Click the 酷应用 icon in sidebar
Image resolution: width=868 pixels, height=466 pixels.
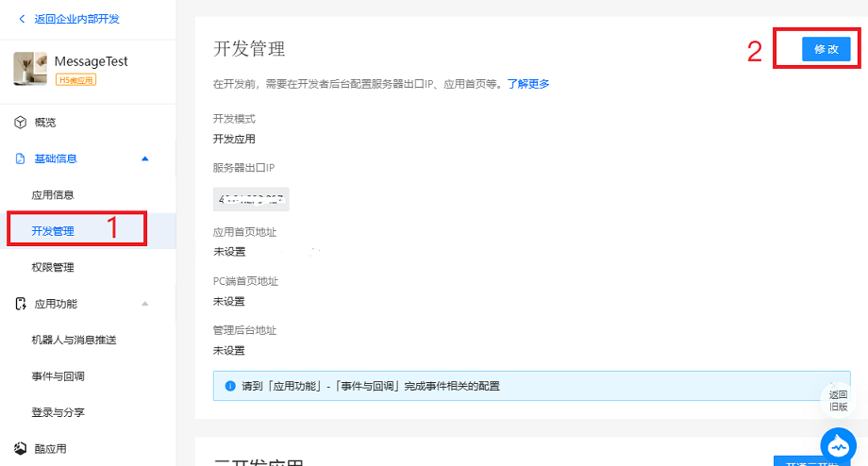[20, 449]
